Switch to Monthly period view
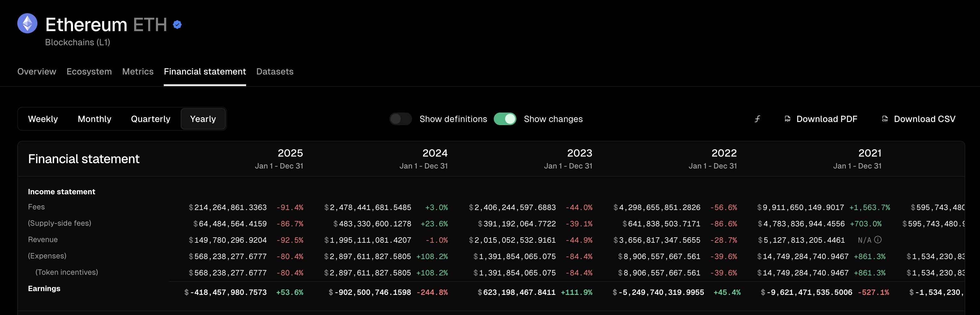The width and height of the screenshot is (980, 315). coord(94,119)
